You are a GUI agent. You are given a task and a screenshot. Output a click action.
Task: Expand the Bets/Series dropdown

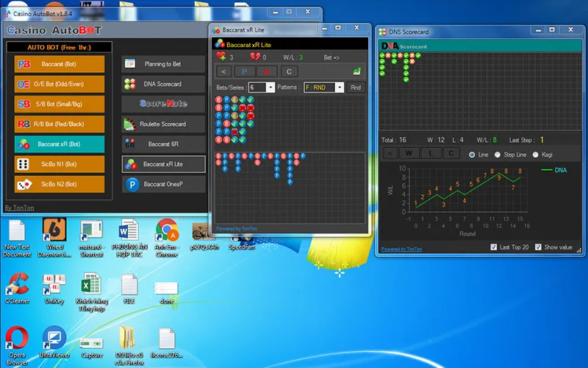pyautogui.click(x=270, y=88)
